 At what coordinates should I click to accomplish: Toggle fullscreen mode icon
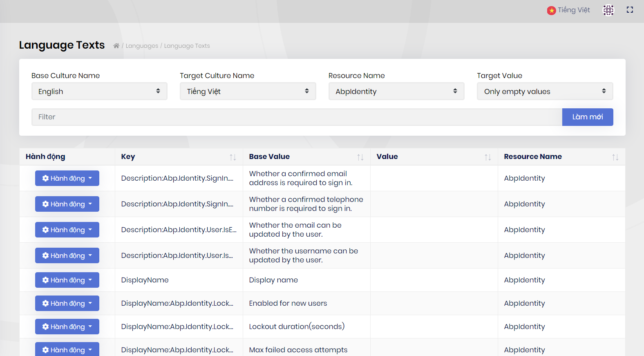630,10
